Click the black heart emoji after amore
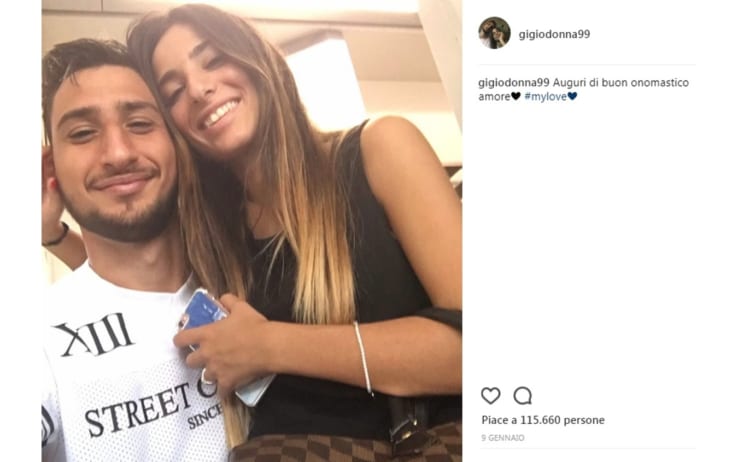Screen dimensions: 738x462 [516, 96]
